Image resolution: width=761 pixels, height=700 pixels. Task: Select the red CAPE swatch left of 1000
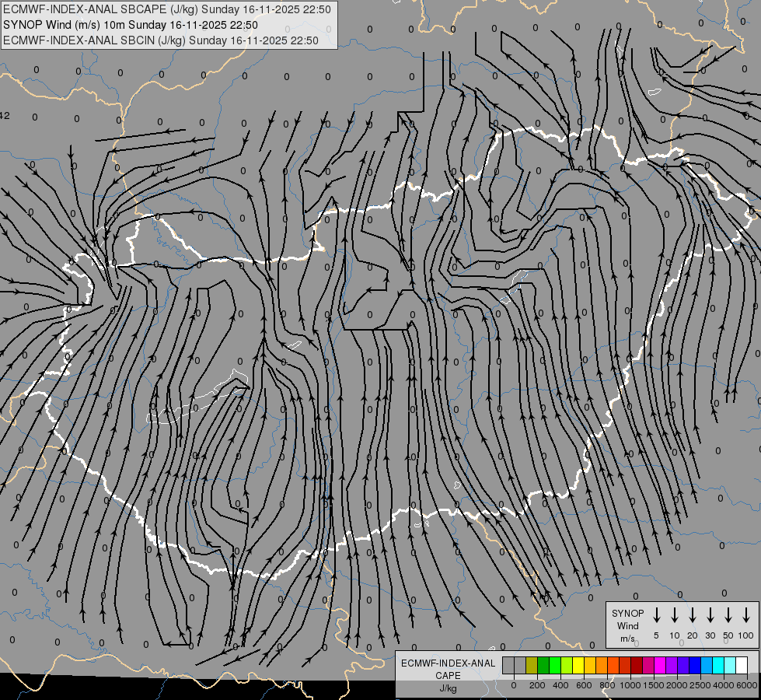625,665
